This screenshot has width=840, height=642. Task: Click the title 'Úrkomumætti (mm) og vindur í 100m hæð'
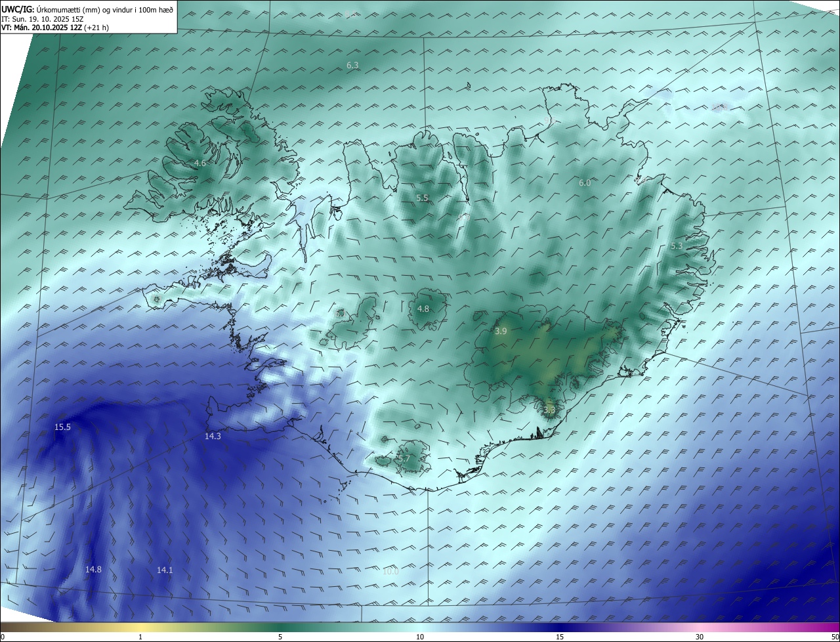(104, 9)
